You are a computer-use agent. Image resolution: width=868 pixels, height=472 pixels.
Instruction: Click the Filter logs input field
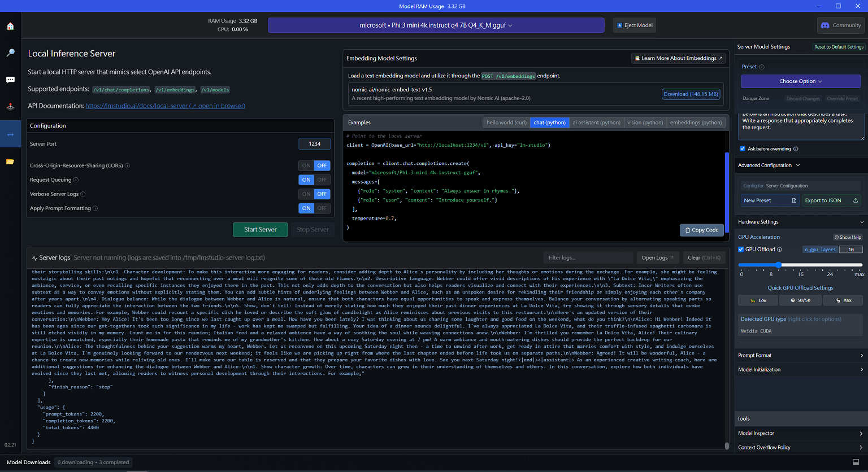tap(588, 257)
